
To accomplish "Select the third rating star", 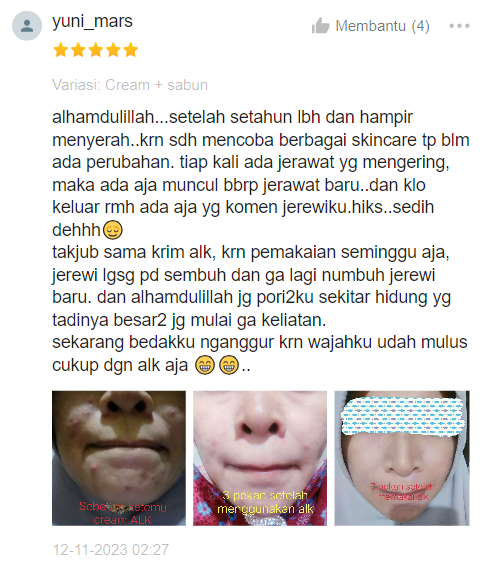I will 95,50.
